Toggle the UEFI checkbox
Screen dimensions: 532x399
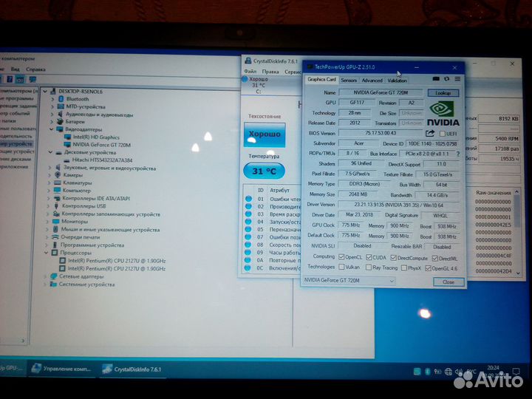(443, 133)
